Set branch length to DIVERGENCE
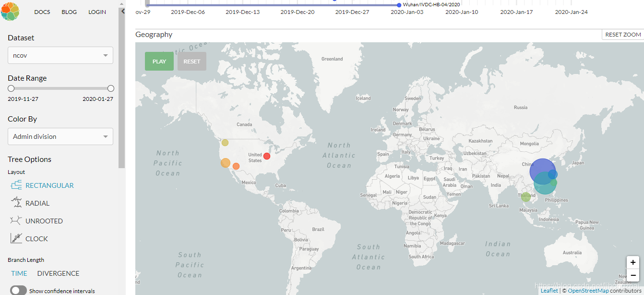 pos(58,273)
